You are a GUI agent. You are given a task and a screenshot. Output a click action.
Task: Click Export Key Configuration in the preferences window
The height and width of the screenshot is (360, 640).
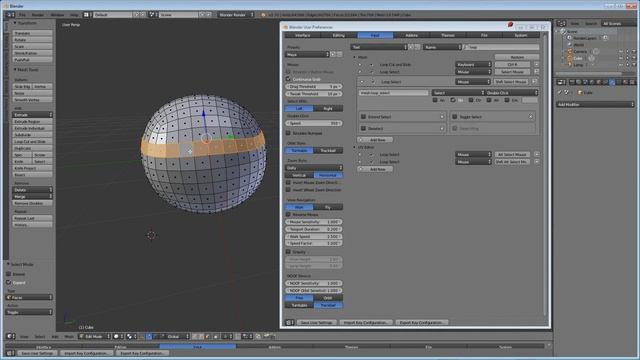point(422,322)
